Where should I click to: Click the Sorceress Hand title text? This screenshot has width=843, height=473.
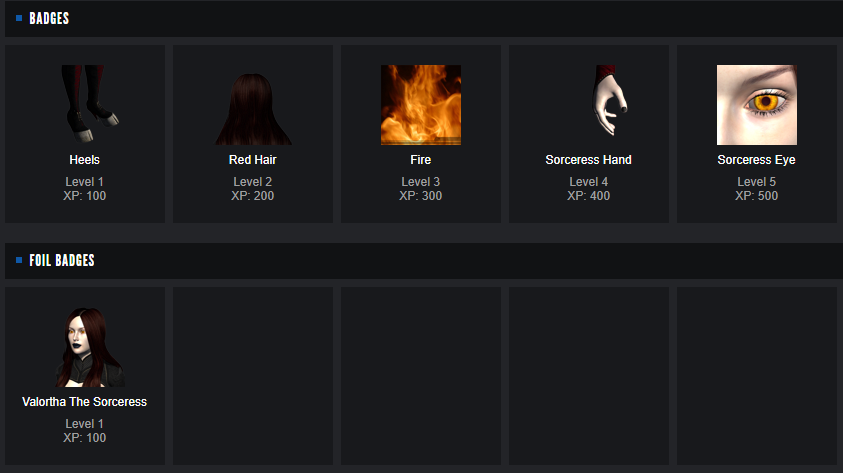tap(589, 160)
